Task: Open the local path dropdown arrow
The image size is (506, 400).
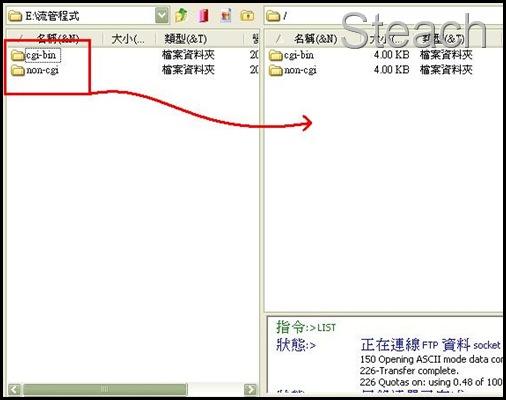Action: point(162,16)
